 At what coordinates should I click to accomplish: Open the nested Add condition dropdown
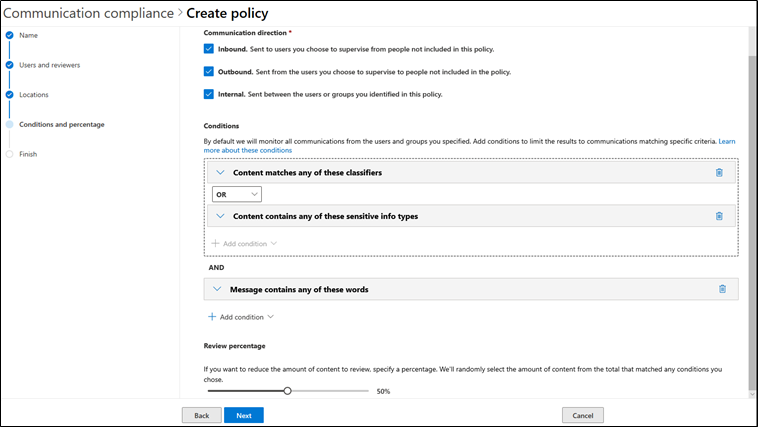(x=245, y=243)
